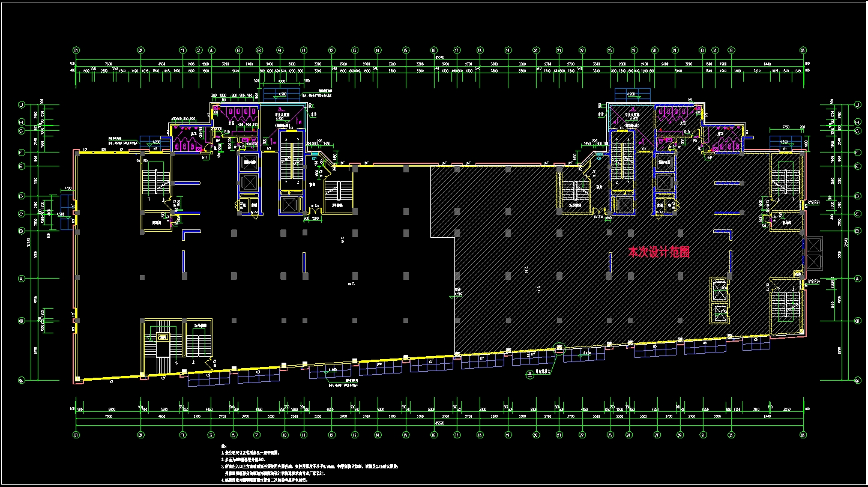Screen dimensions: 868x487
Task: Select the yellow elevator shaft pair near east stairs
Action: tap(718, 300)
